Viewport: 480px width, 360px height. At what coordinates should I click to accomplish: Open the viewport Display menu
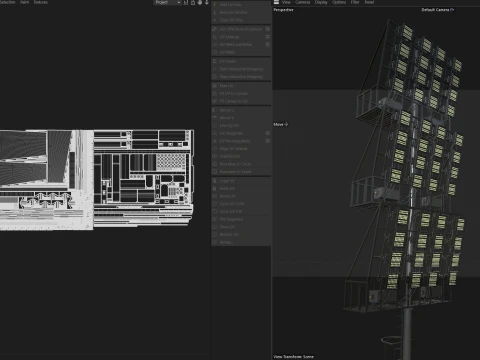[x=321, y=2]
